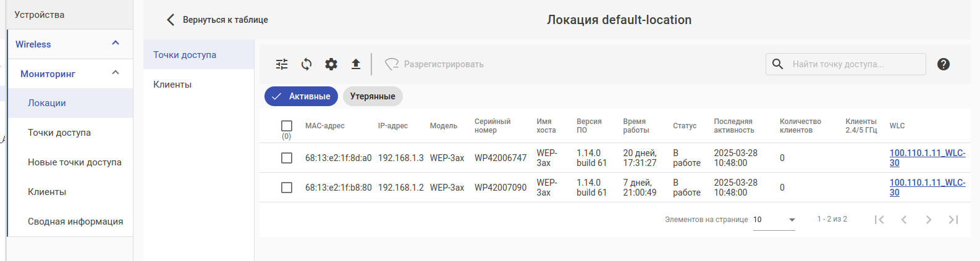Open the help question mark icon
The height and width of the screenshot is (261, 980).
pyautogui.click(x=943, y=64)
